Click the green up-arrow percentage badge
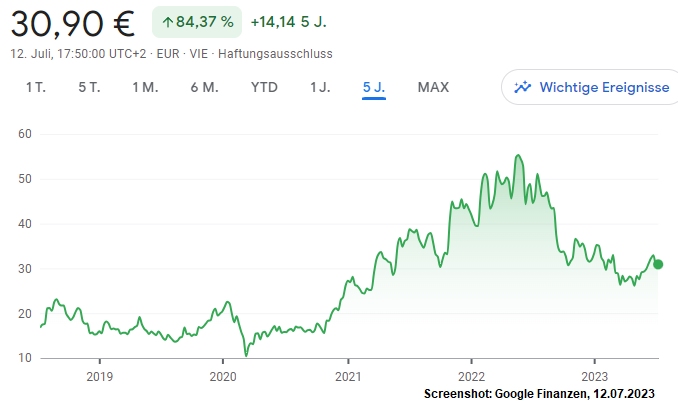The image size is (678, 404). pos(197,22)
